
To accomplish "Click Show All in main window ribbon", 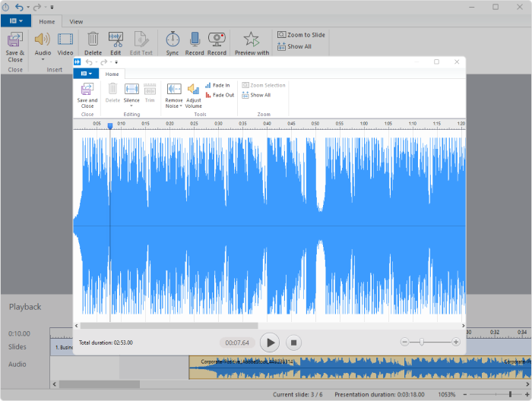I will [294, 46].
